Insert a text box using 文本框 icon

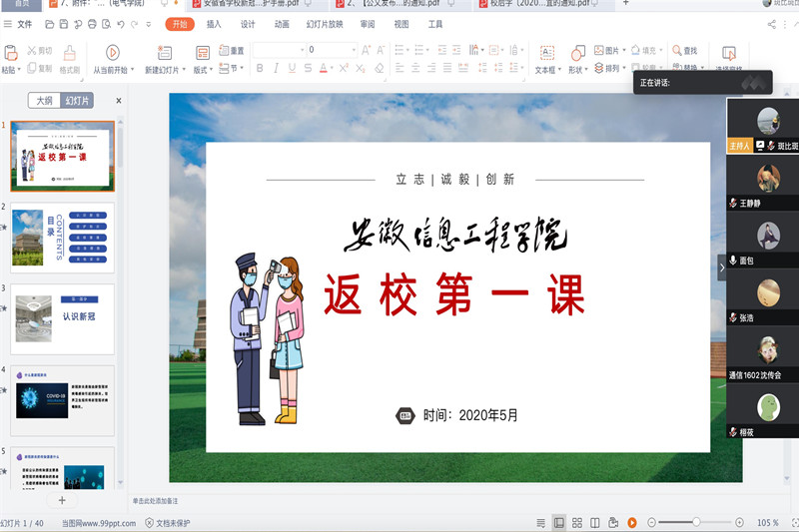point(546,53)
